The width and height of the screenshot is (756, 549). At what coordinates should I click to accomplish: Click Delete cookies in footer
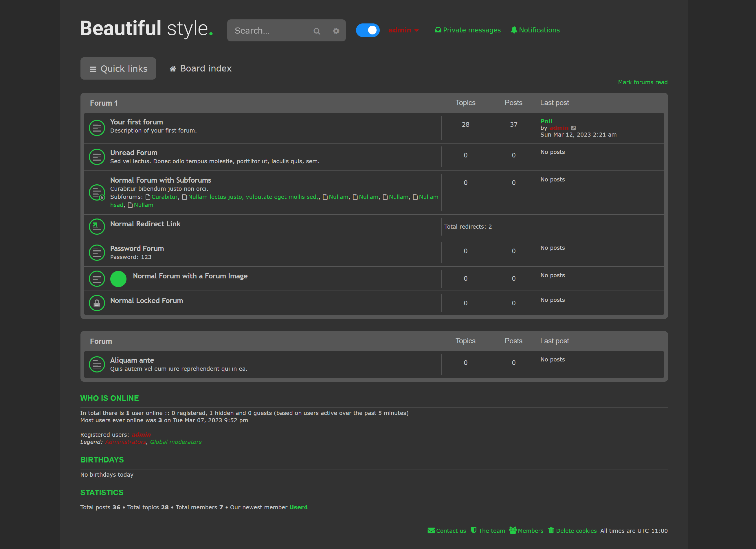point(572,531)
